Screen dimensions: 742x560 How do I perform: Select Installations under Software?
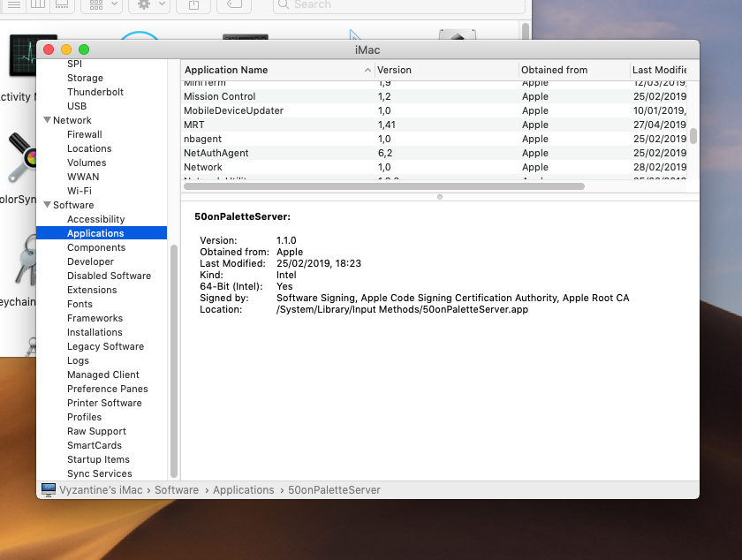95,332
